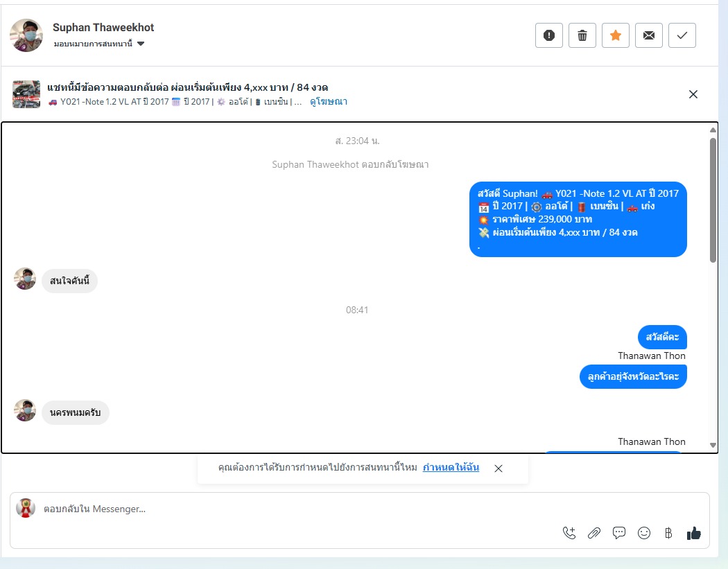
Task: Open the ดูโฆษณา link
Action: point(328,102)
